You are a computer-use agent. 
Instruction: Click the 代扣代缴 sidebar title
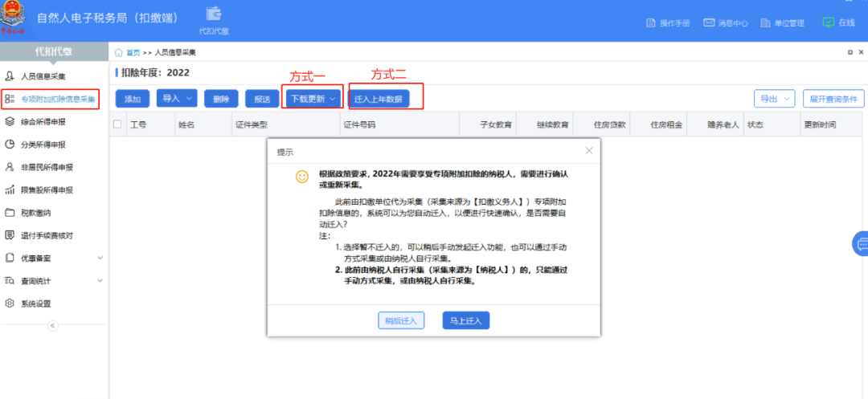(x=54, y=52)
